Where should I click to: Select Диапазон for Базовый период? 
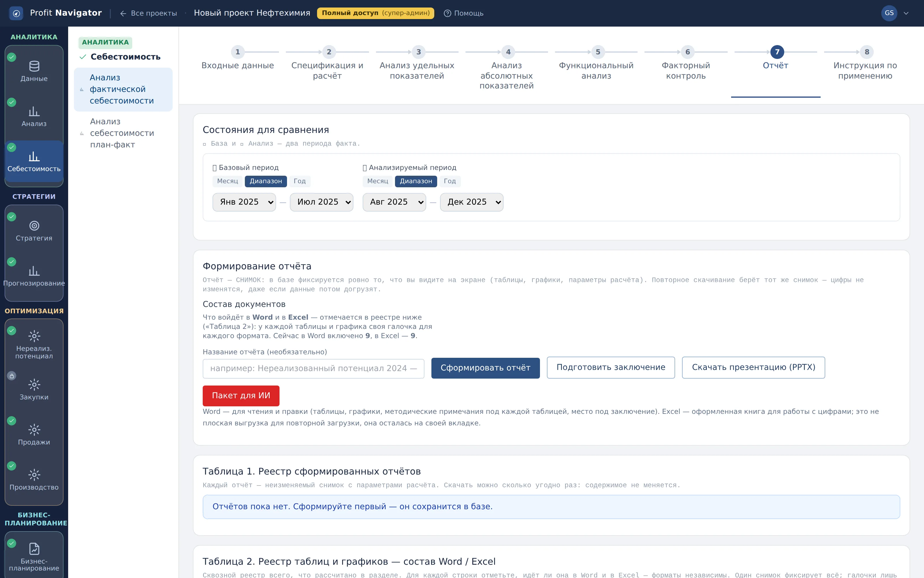[x=266, y=181]
